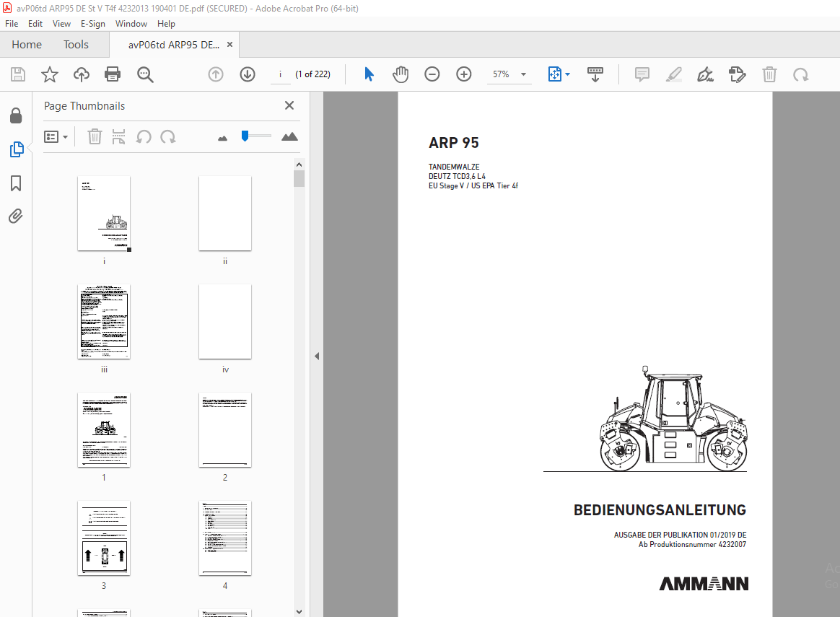
Task: Click the fit page options icon
Action: [x=555, y=74]
